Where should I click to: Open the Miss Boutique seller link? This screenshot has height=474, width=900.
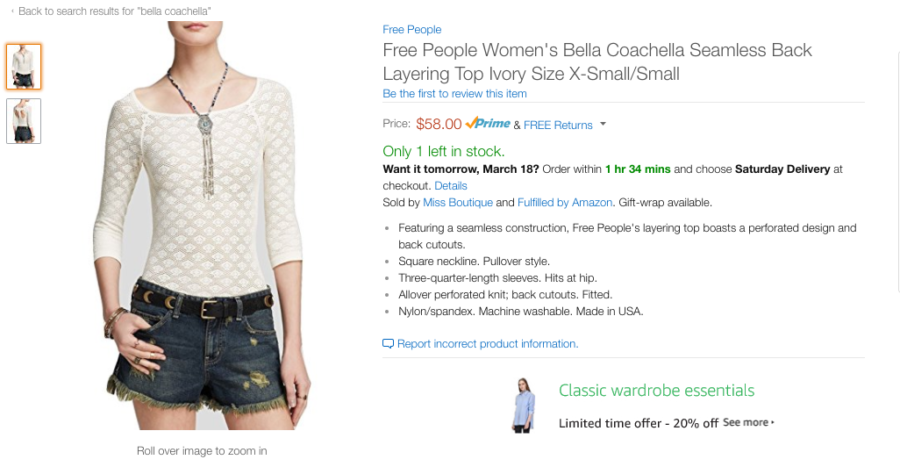pyautogui.click(x=457, y=203)
